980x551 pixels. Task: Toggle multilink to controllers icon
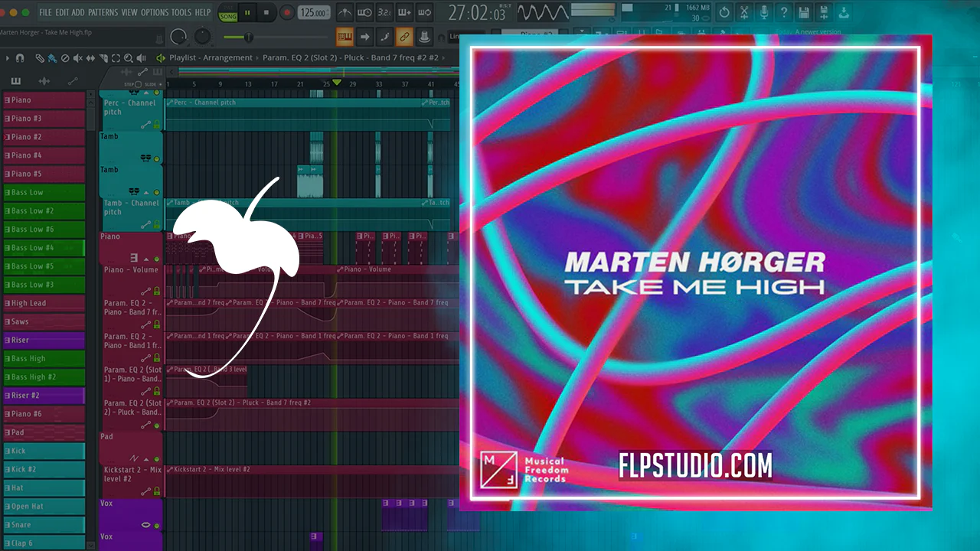point(404,37)
